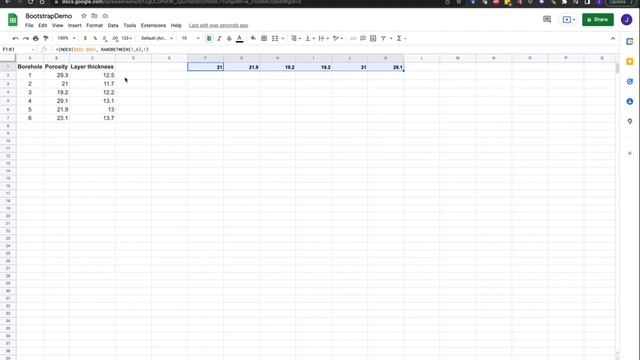
Task: Open the Format menu
Action: point(94,25)
